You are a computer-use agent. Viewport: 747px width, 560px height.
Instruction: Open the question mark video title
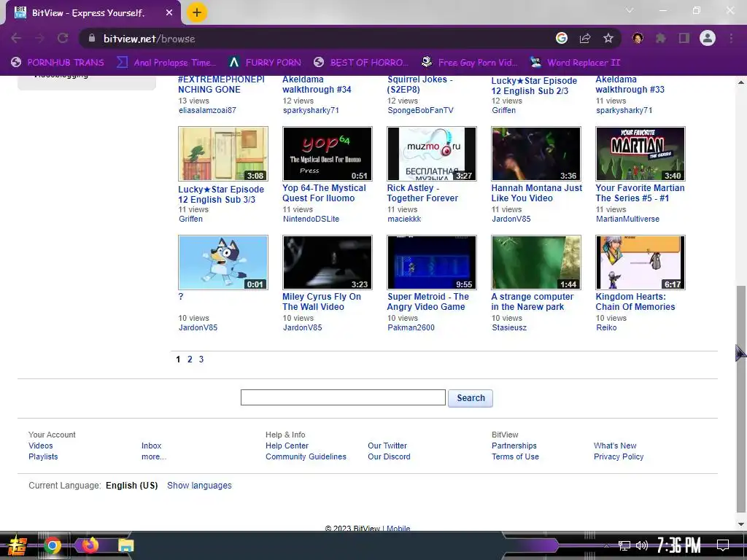[x=181, y=297]
